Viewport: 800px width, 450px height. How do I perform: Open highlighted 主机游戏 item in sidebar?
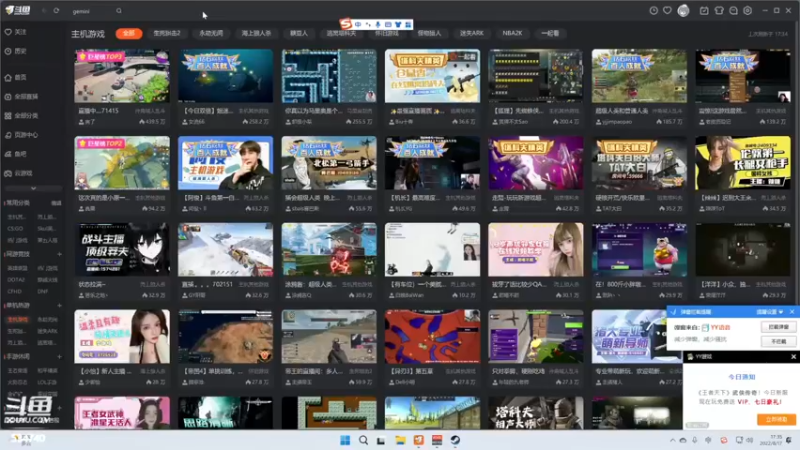coord(18,320)
